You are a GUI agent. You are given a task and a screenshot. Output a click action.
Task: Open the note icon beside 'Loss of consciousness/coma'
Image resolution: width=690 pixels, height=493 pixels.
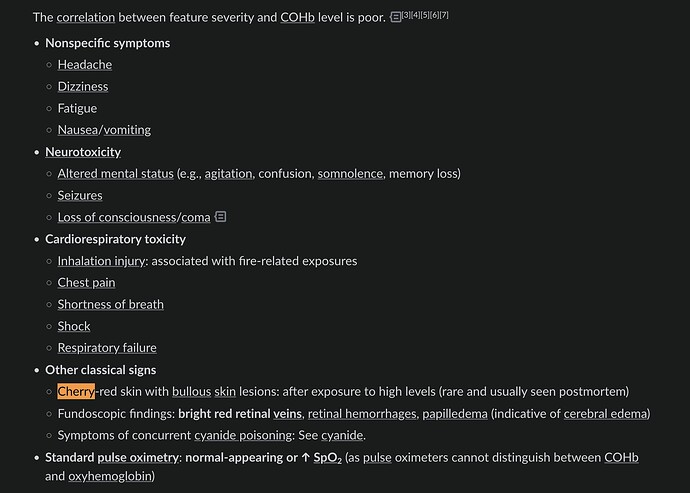pos(220,217)
